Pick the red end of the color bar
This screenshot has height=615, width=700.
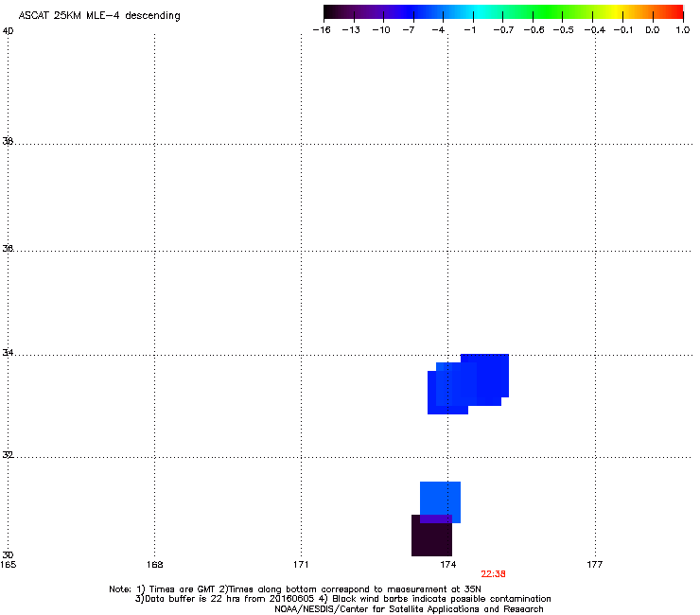point(676,12)
